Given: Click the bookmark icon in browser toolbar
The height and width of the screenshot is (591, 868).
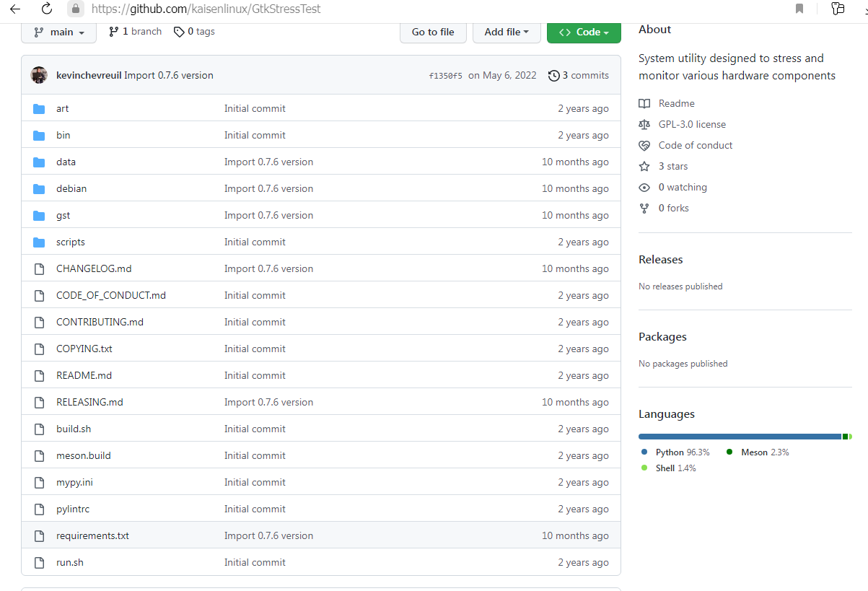Looking at the screenshot, I should point(799,9).
